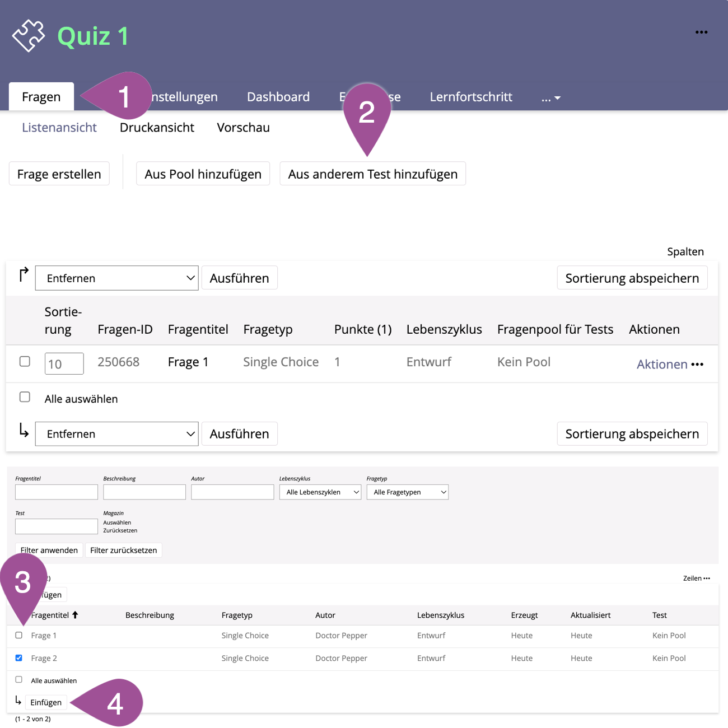The image size is (728, 728).
Task: Switch to the Dashboard tab
Action: [278, 97]
